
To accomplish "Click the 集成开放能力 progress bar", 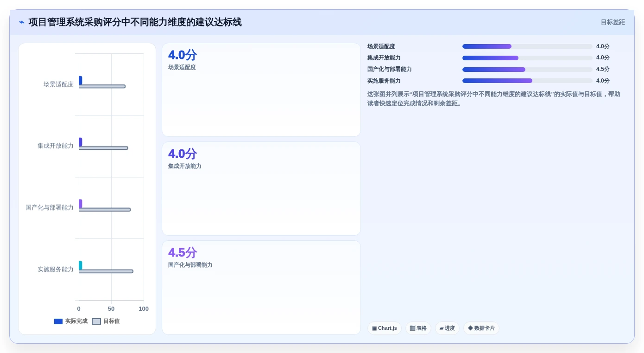I will pyautogui.click(x=527, y=58).
